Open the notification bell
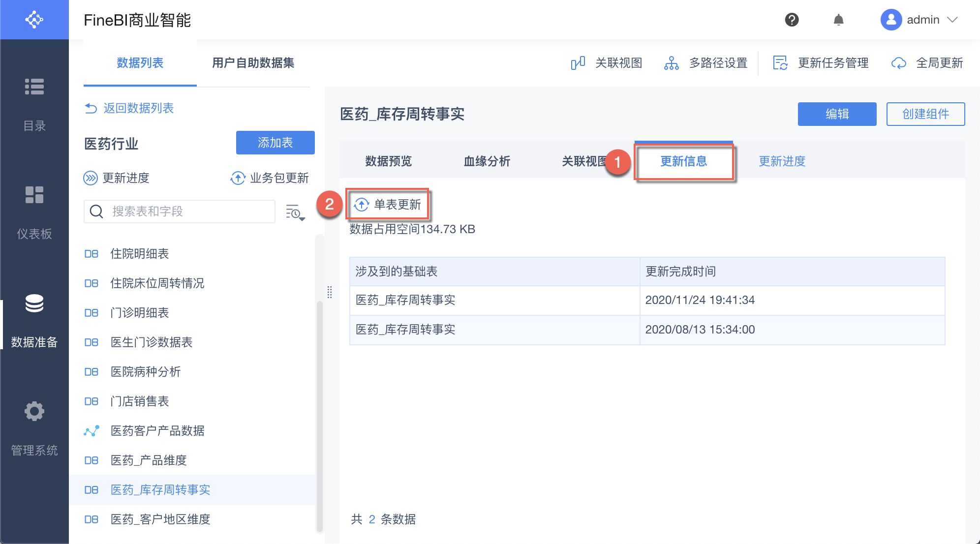The image size is (980, 544). tap(838, 20)
